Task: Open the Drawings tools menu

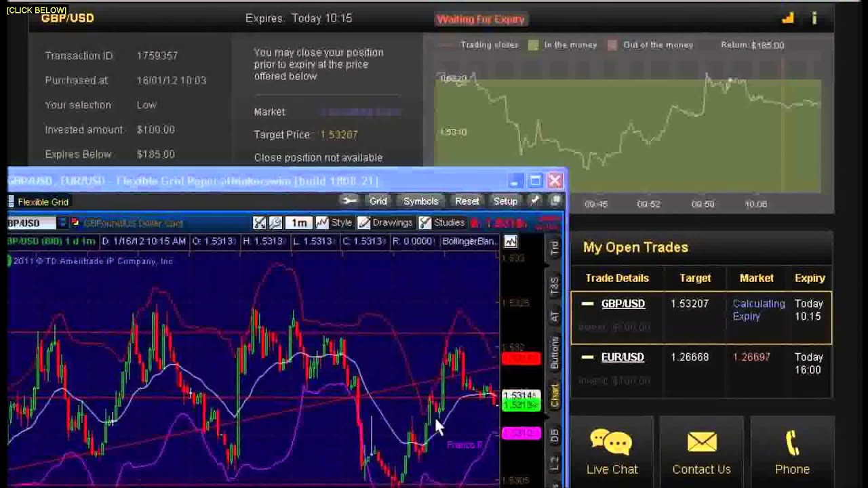Action: [385, 223]
